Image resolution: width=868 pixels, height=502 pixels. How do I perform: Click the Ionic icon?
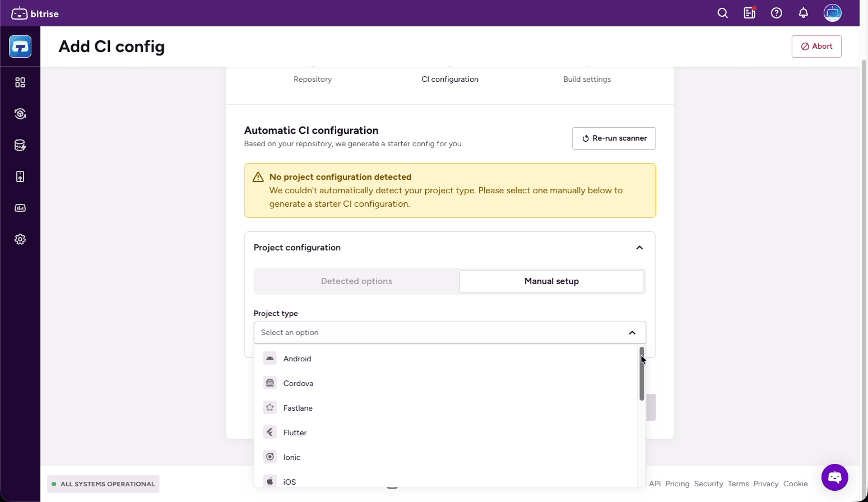[270, 457]
